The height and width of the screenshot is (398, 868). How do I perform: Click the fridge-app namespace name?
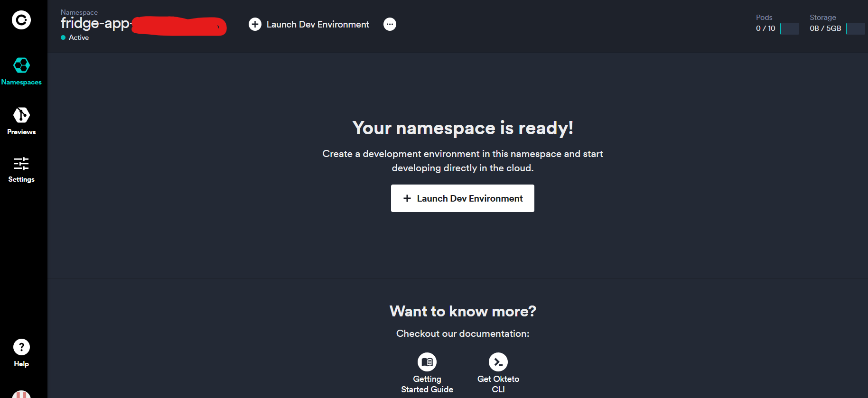click(x=95, y=23)
